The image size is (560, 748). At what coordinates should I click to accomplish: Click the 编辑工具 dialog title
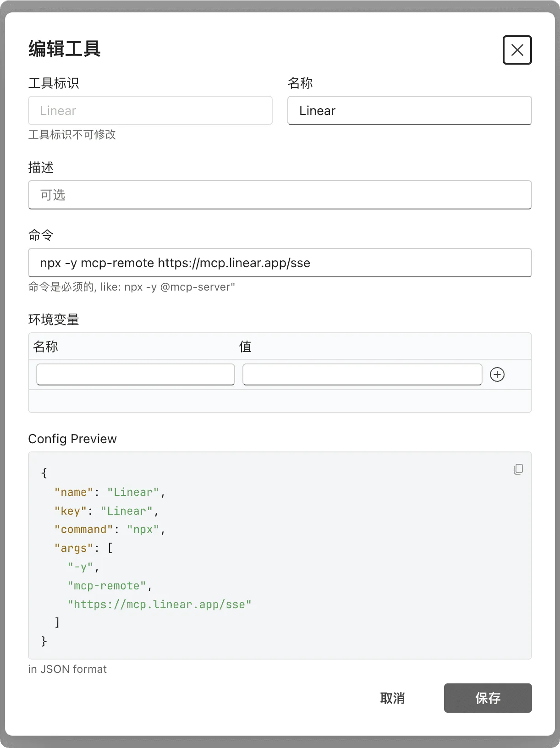click(x=65, y=49)
